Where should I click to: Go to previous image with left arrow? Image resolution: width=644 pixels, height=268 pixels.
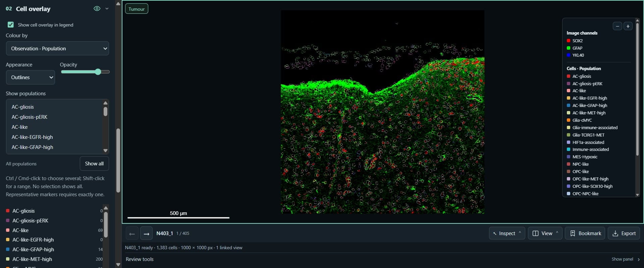coord(132,233)
